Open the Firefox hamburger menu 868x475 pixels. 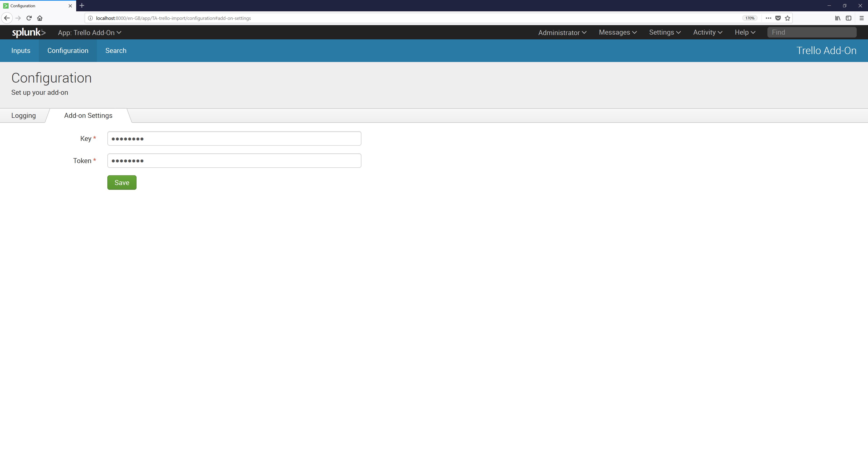(862, 18)
